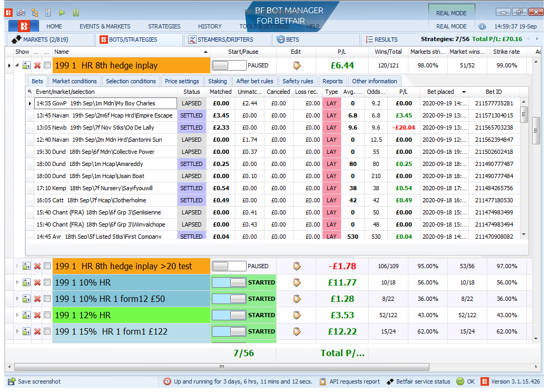This screenshot has width=548, height=392.
Task: Click the search magnifier icon in bets grid
Action: tap(30, 92)
